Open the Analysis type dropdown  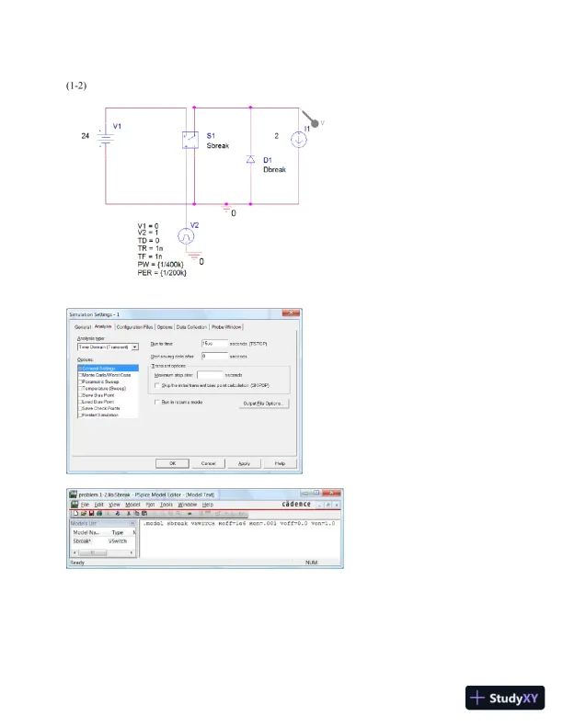click(134, 347)
